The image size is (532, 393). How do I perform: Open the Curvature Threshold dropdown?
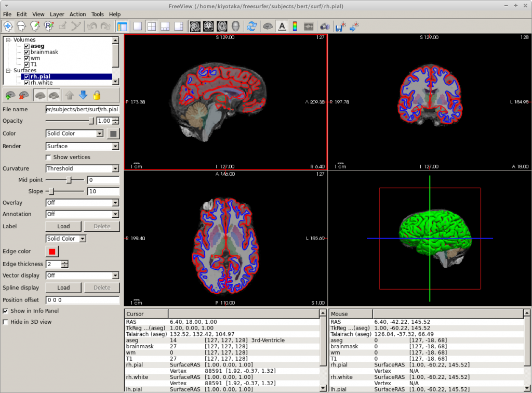(x=83, y=168)
